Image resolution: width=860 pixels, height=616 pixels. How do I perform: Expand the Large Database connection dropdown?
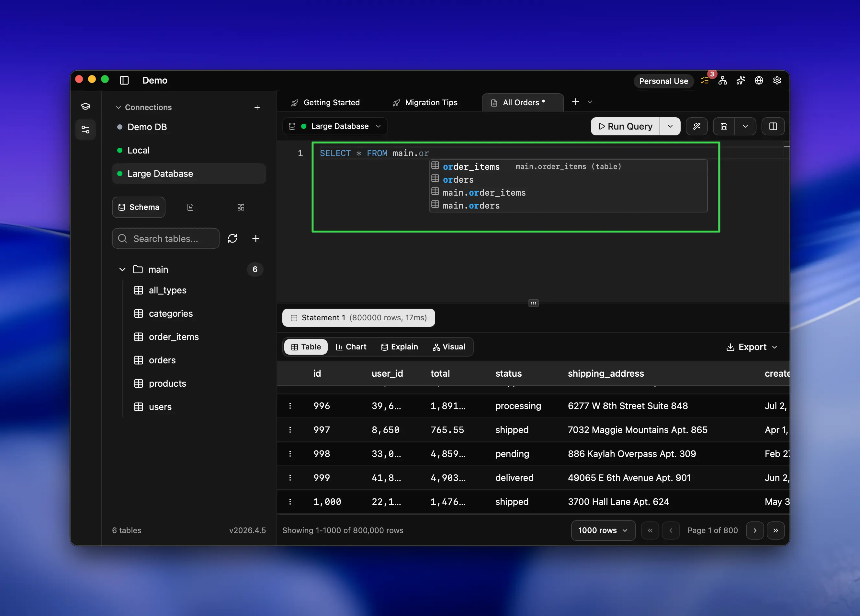378,126
